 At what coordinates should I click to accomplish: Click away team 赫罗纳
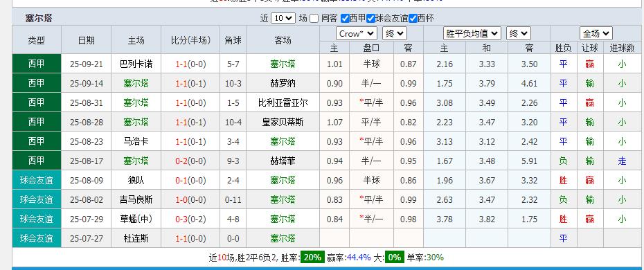tap(283, 83)
